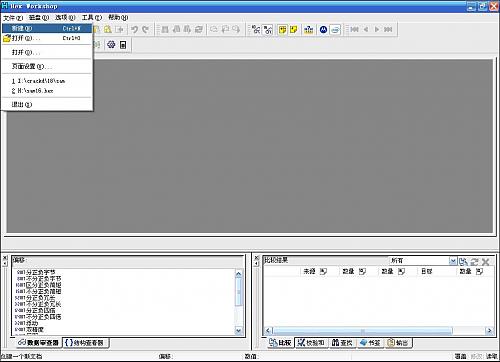Click the jump-to-last navigation arrow icon
Image resolution: width=500 pixels, height=362 pixels.
pyautogui.click(x=388, y=29)
